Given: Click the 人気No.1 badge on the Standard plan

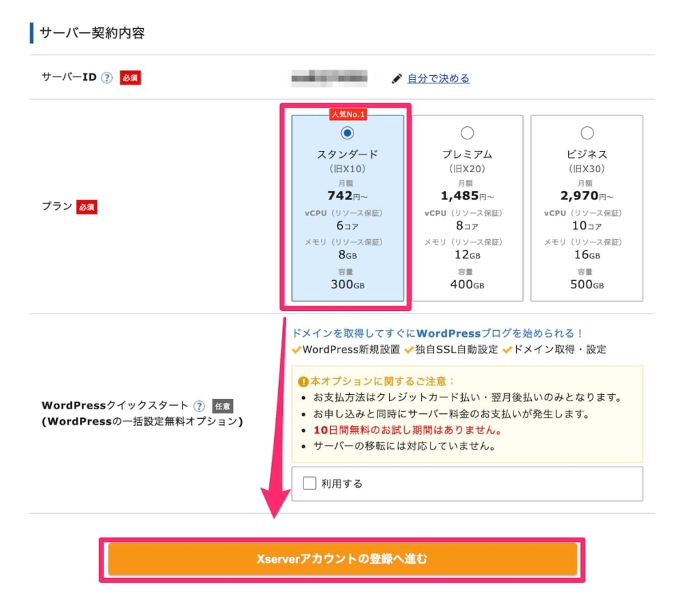Looking at the screenshot, I should [x=348, y=114].
